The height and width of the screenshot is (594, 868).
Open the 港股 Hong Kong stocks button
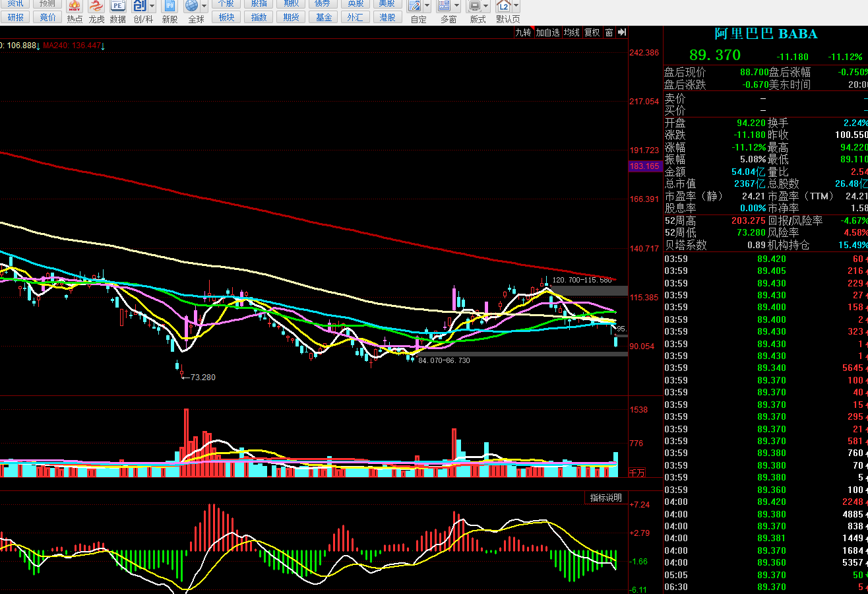tap(388, 18)
